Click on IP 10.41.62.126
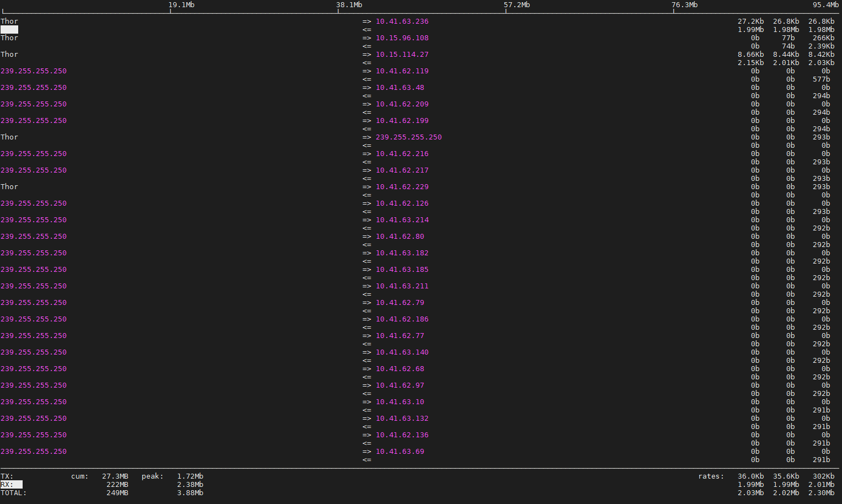This screenshot has width=842, height=504. (x=402, y=203)
